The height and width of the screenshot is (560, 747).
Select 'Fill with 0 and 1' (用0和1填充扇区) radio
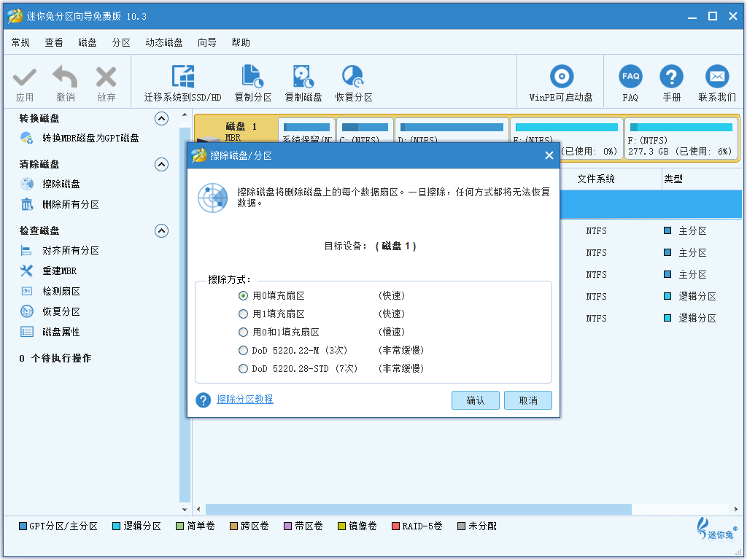[x=243, y=332]
